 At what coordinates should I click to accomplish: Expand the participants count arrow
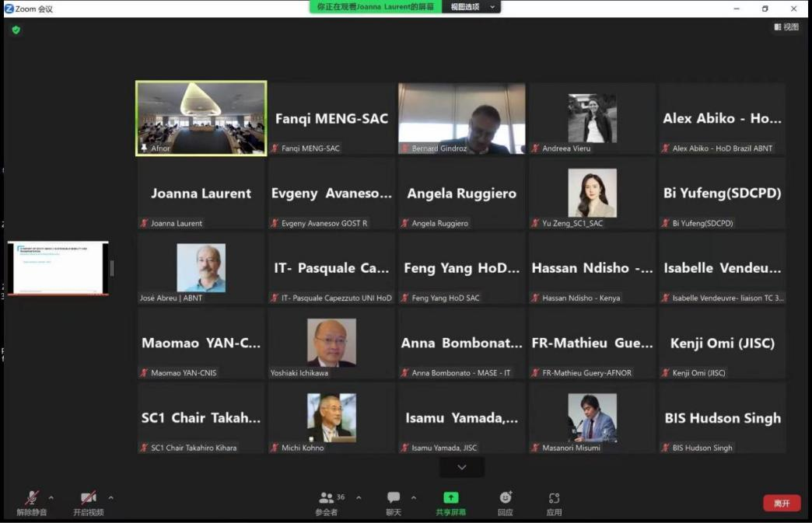[359, 497]
